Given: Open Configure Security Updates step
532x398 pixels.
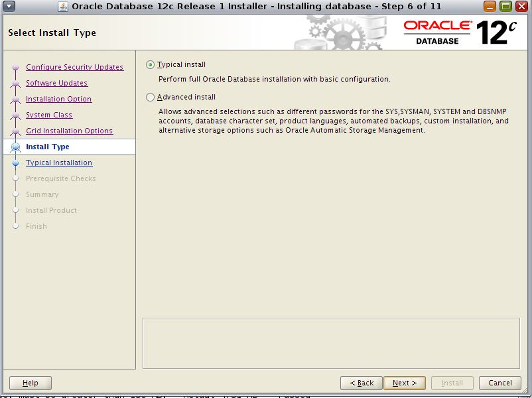Looking at the screenshot, I should [75, 67].
